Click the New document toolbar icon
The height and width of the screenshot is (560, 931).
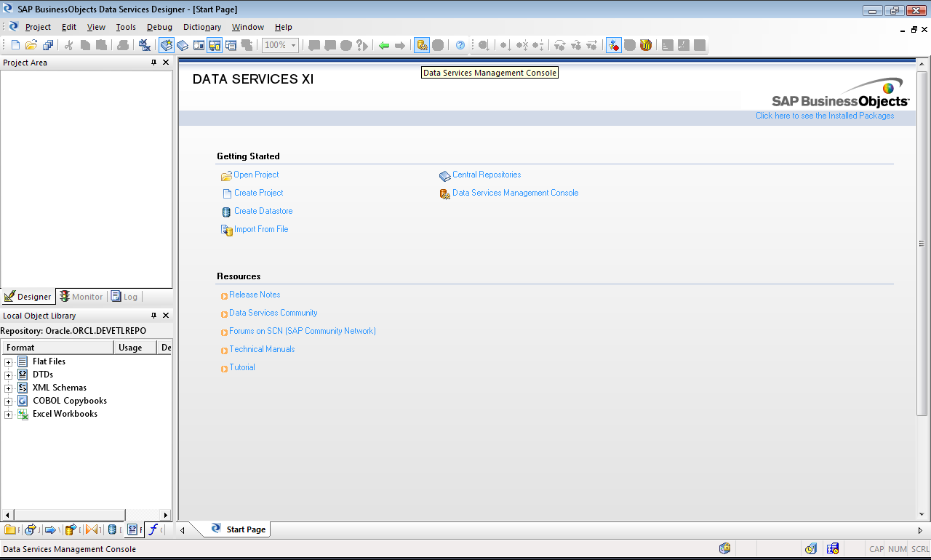(15, 45)
